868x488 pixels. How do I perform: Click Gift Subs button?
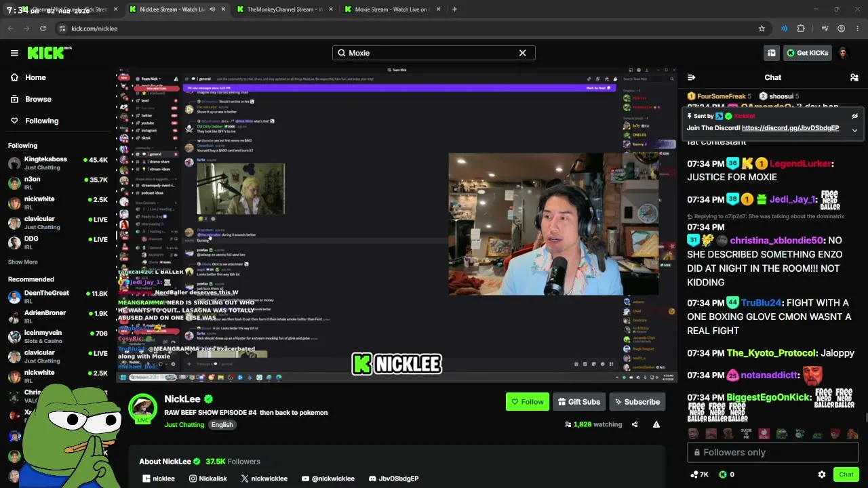(x=578, y=402)
